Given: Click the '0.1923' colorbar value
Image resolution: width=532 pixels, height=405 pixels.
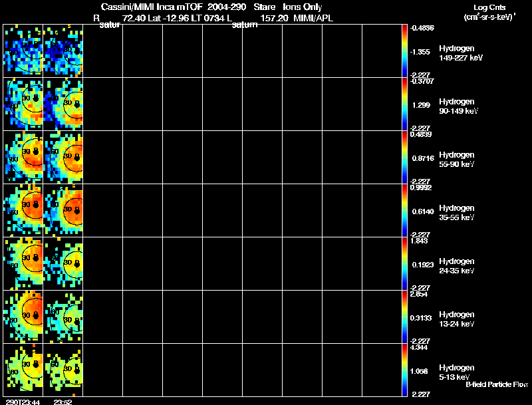Looking at the screenshot, I should pos(423,265).
